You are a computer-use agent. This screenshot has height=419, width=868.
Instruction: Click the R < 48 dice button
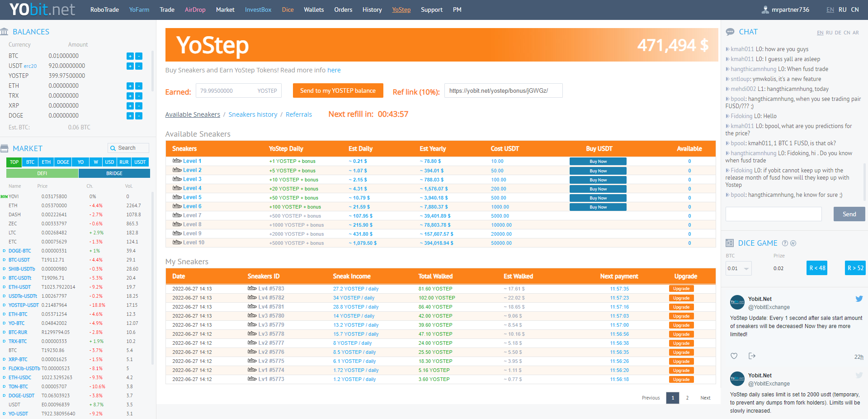tap(817, 268)
